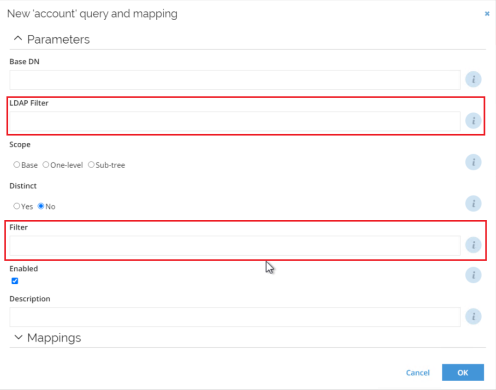Select the Sub-tree scope radio button
Image resolution: width=496 pixels, height=390 pixels.
point(91,165)
